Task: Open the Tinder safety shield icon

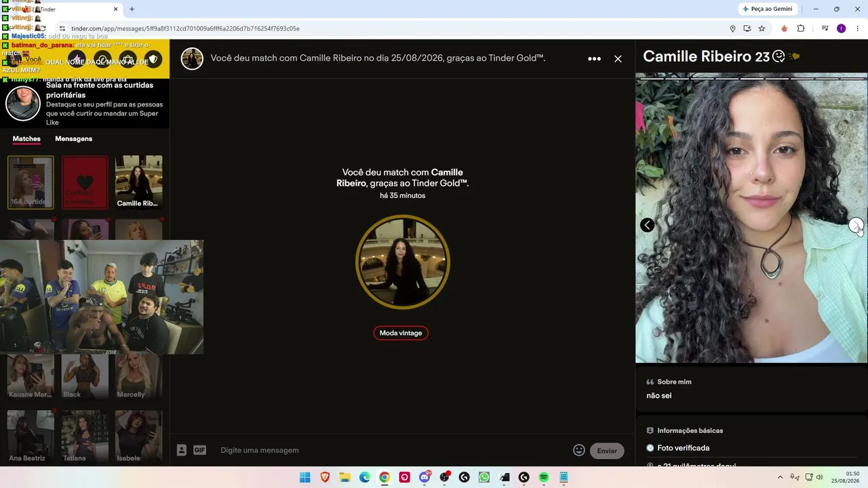Action: pyautogui.click(x=153, y=59)
